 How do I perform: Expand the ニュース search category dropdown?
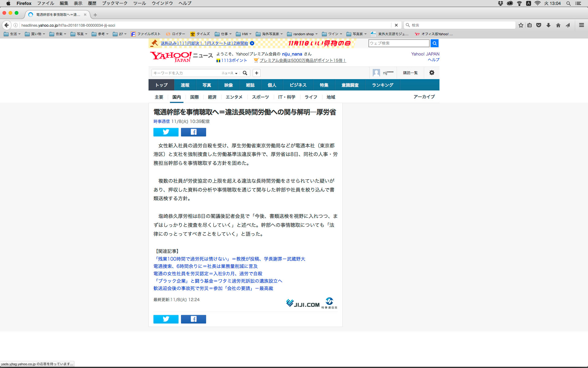(230, 73)
